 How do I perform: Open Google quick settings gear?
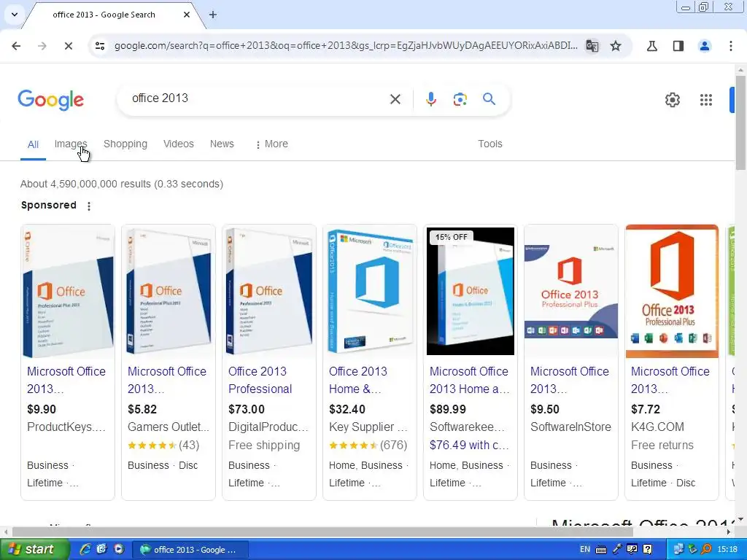(672, 99)
